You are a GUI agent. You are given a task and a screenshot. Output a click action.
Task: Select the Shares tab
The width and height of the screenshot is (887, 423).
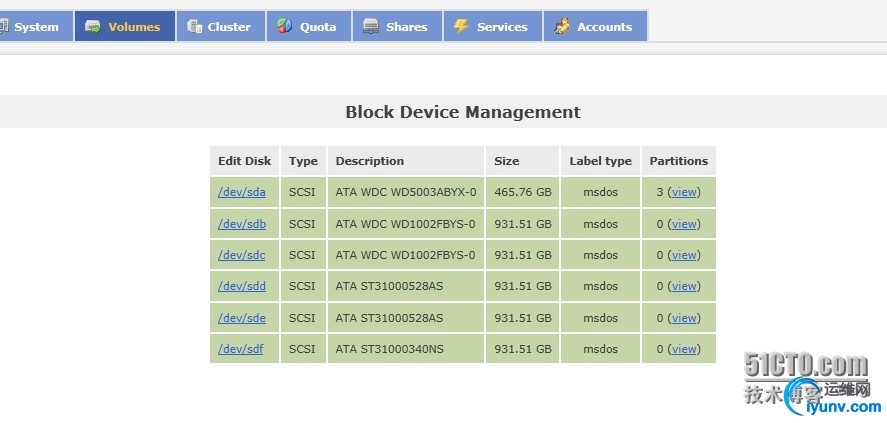[x=397, y=26]
